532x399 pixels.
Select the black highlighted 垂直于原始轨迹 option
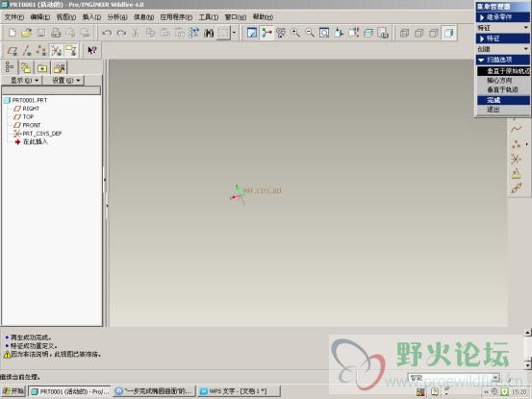point(503,71)
